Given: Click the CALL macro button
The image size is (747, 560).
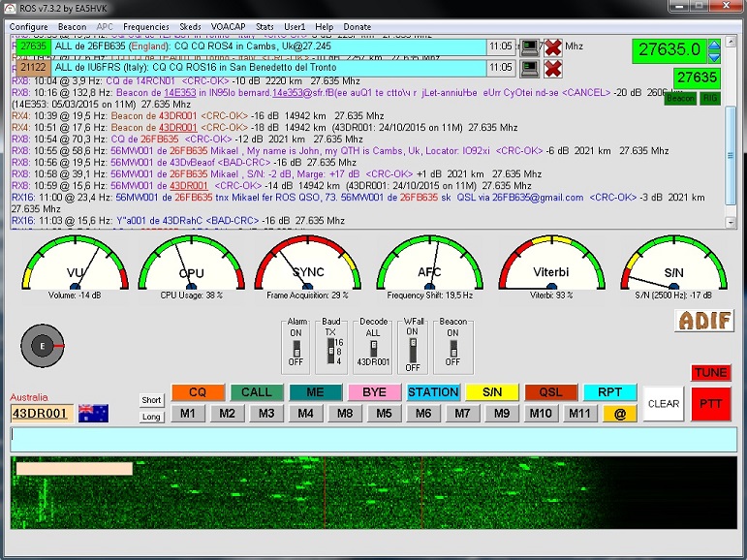Looking at the screenshot, I should [x=257, y=392].
